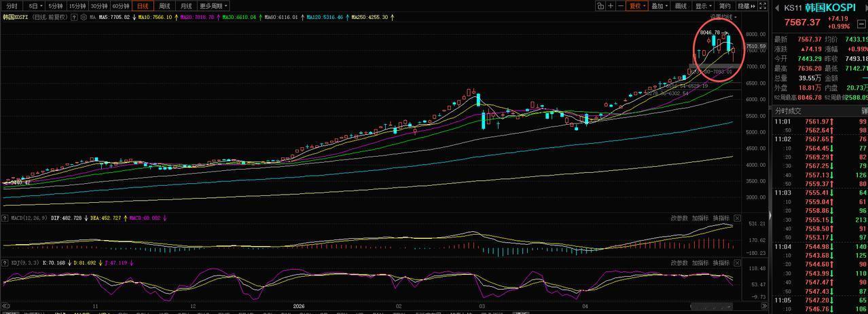Viewport: 868px width, 314px height.
Task: Switch to the 15分钟 period tab
Action: [77, 6]
